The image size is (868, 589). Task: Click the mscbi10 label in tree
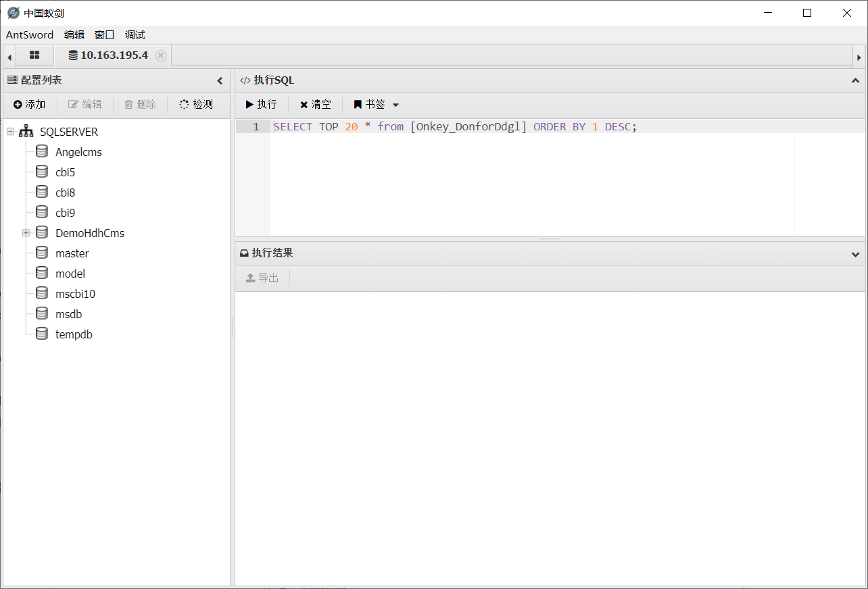(x=76, y=294)
